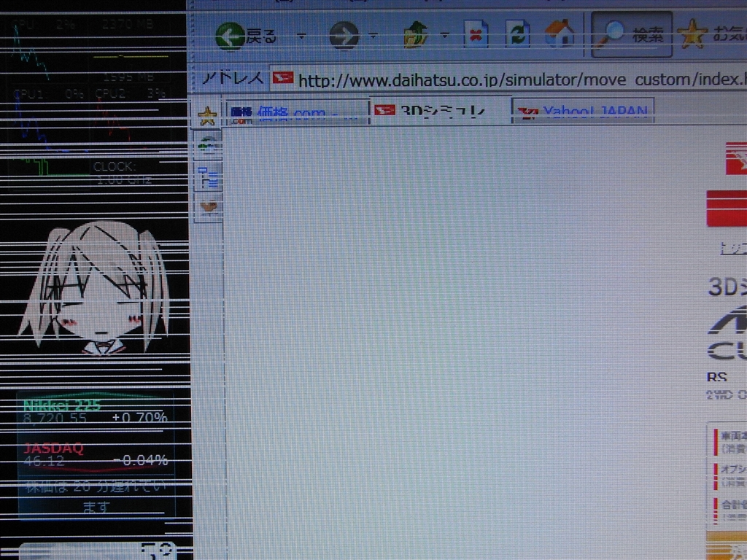Open the Up folder dropdown arrow
This screenshot has height=560, width=747.
point(444,35)
